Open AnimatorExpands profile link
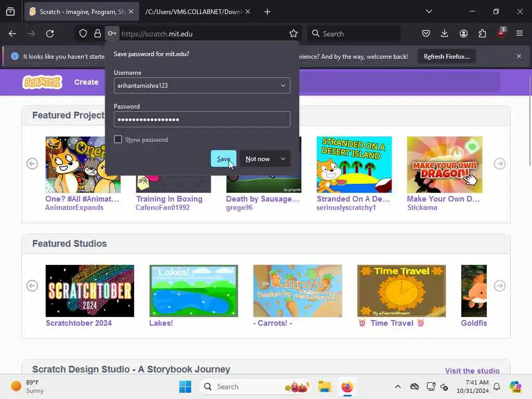 (x=74, y=208)
